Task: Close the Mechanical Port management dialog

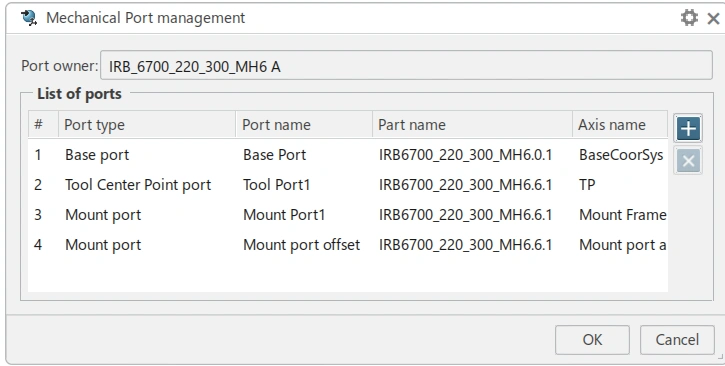Action: 713,18
